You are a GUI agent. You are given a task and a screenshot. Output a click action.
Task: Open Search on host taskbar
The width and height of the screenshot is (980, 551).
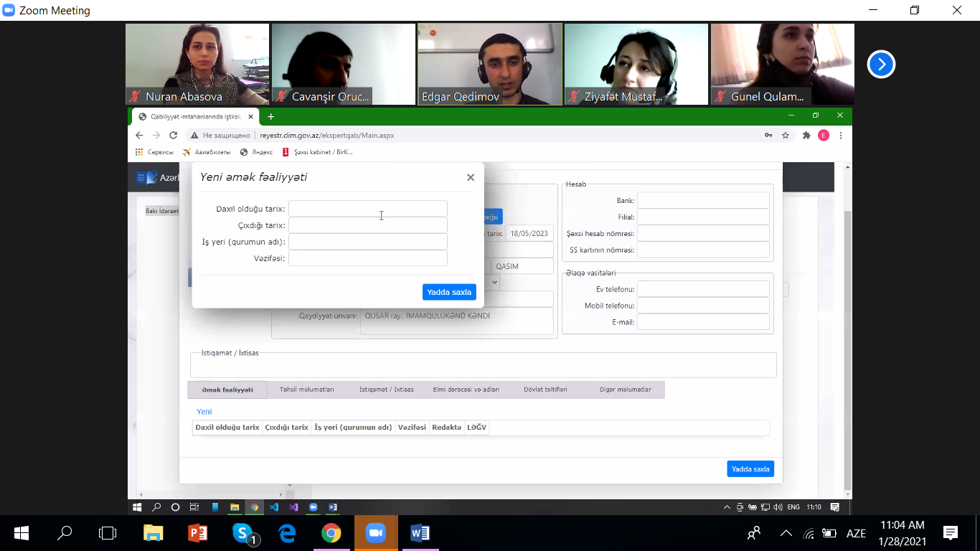[x=65, y=533]
